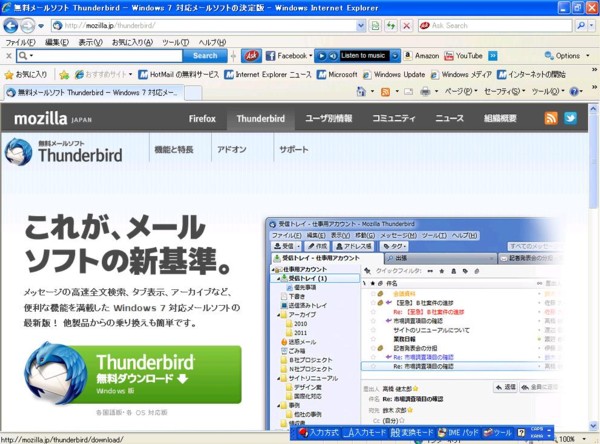
Task: Open the お気に入り(A) menu
Action: point(132,42)
